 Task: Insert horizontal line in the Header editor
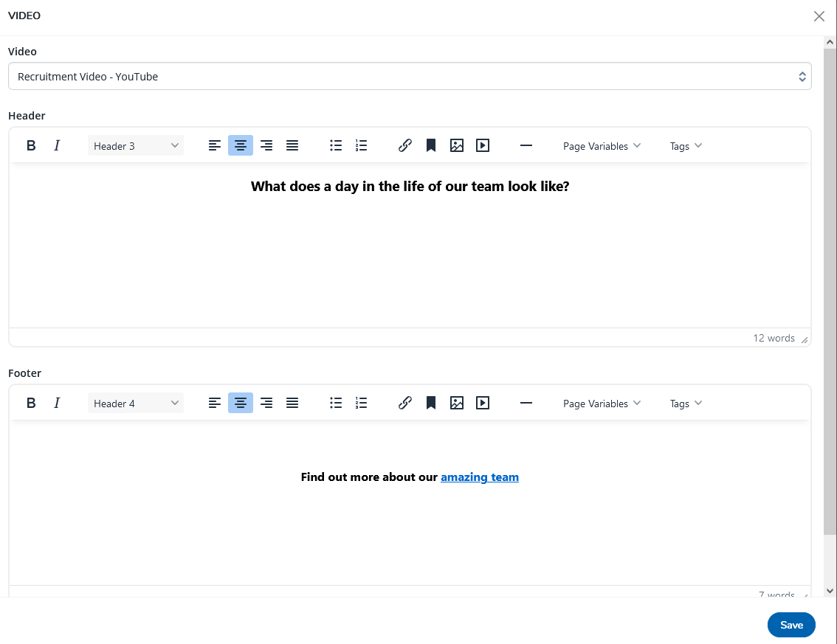click(x=526, y=145)
